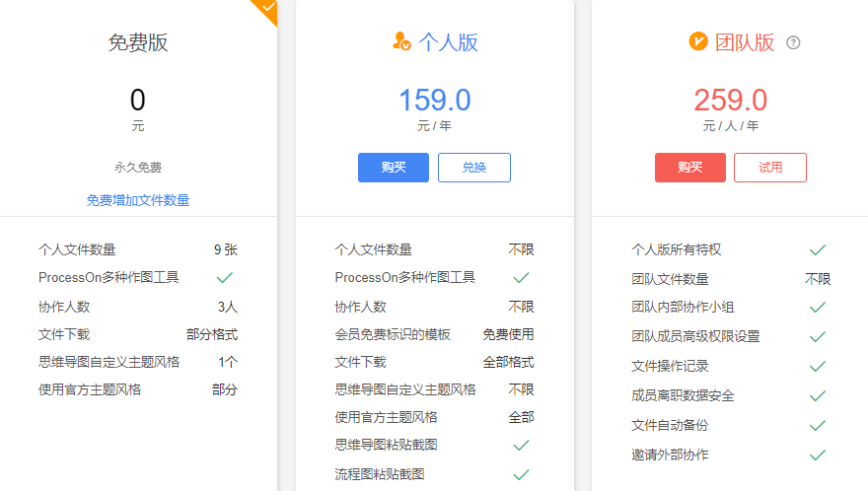Click 会员免费标识的模板 row label
The height and width of the screenshot is (491, 868).
[393, 334]
